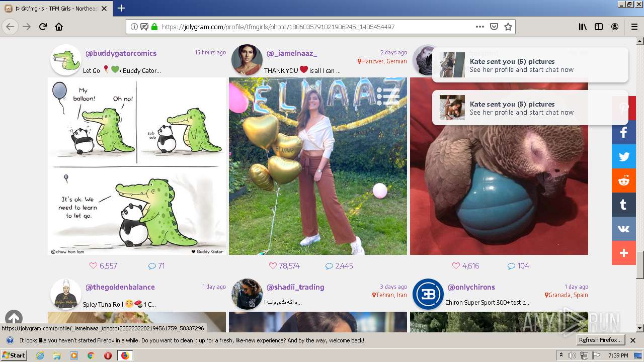The image size is (644, 362).
Task: Share on Twitter
Action: point(624,156)
